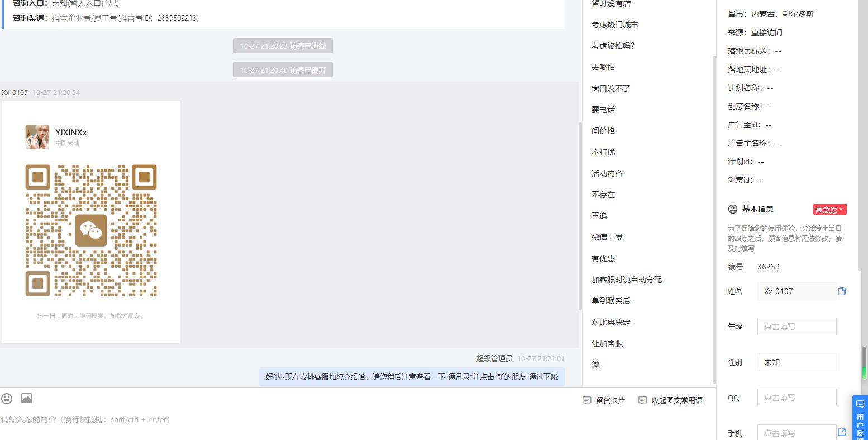Select quick phrase 再追
868x440 pixels.
click(x=599, y=216)
